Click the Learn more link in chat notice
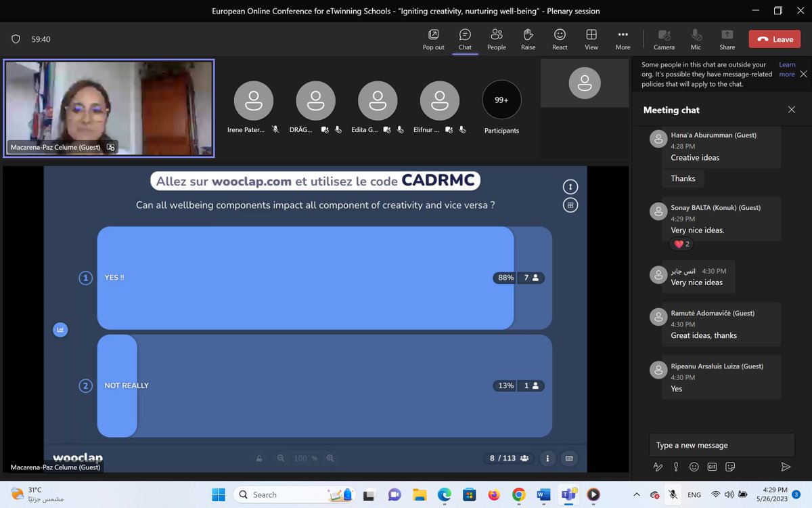Screen dimensions: 812x508 tap(787, 70)
